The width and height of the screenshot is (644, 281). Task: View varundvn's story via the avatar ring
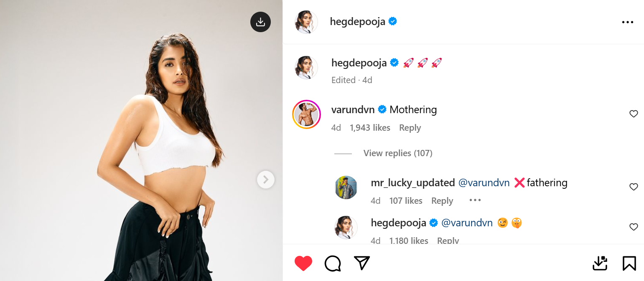pos(307,114)
